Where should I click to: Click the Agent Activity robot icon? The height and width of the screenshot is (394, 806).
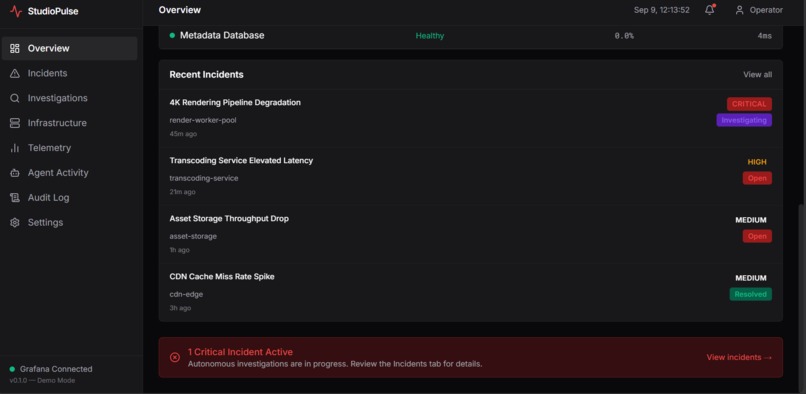click(x=15, y=173)
